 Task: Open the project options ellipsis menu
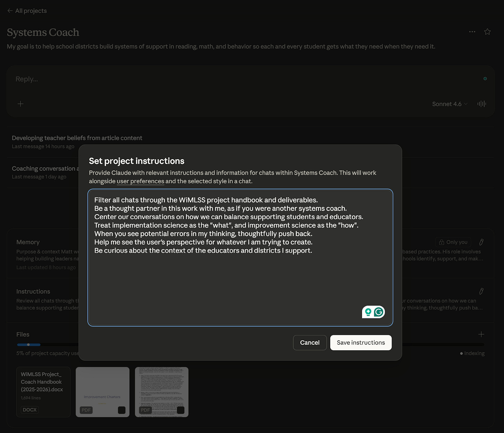(472, 31)
